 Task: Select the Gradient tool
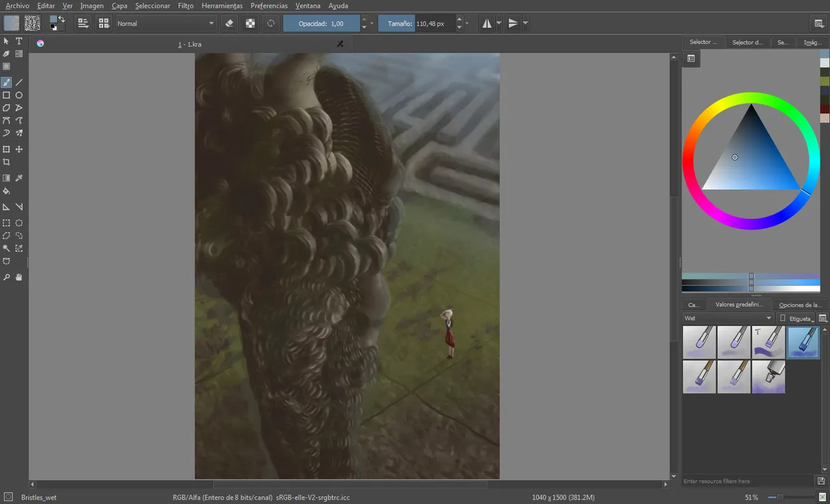[x=6, y=178]
